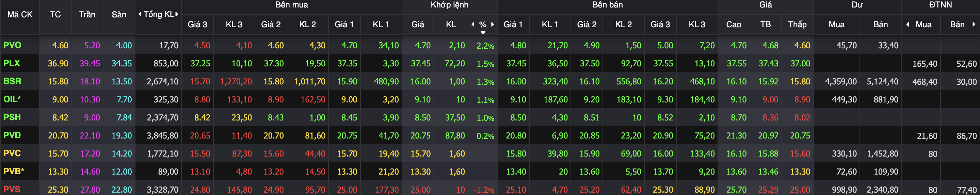The image size is (980, 195).
Task: Click Tổng KL column header
Action: [x=158, y=14]
